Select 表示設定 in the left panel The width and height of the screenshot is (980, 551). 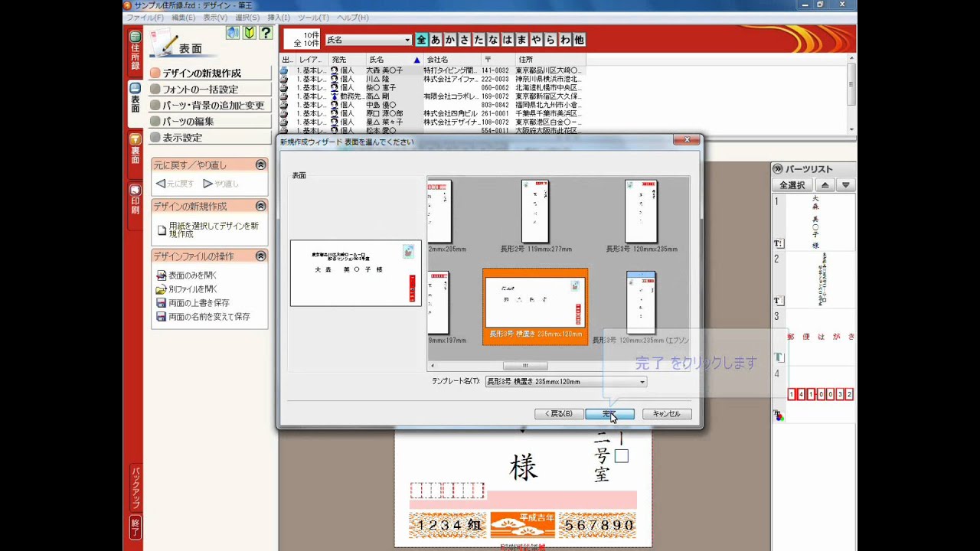[210, 138]
